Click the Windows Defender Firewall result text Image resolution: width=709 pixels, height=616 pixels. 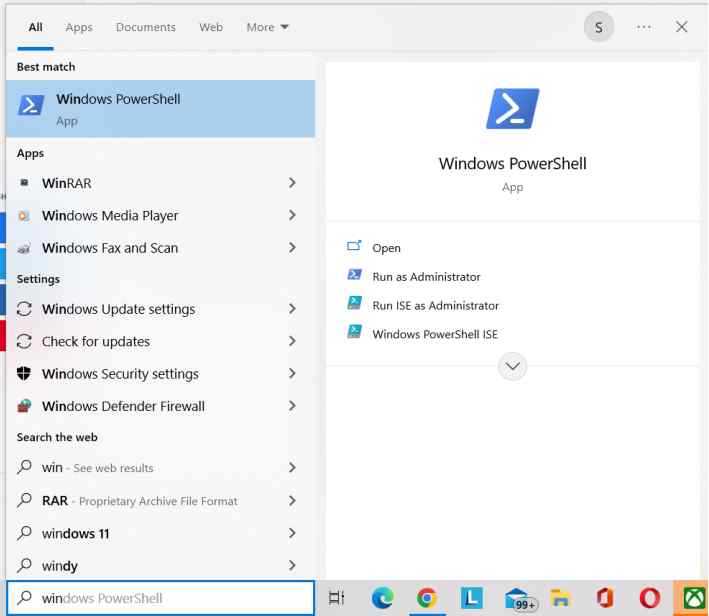coord(123,406)
